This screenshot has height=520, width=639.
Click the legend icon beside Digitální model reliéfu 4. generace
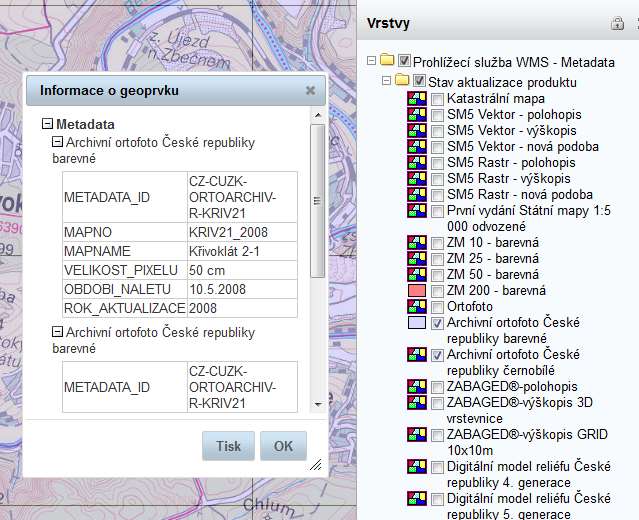[416, 467]
